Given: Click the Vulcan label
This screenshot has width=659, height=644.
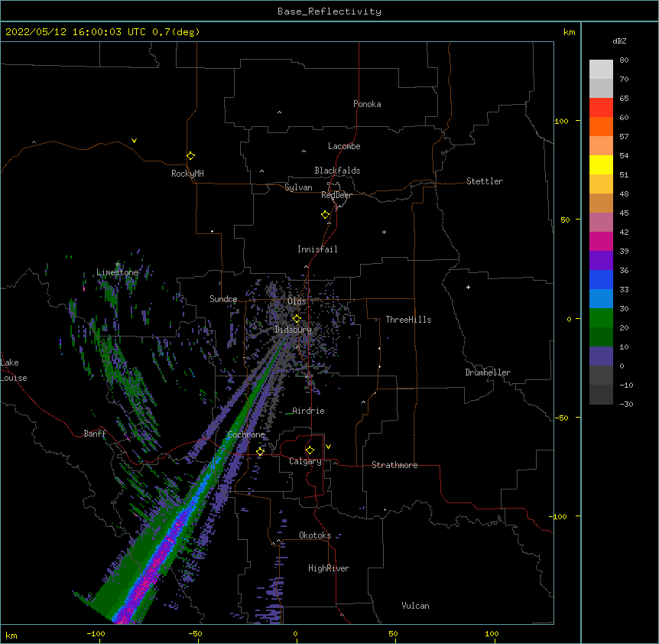Looking at the screenshot, I should [x=415, y=606].
